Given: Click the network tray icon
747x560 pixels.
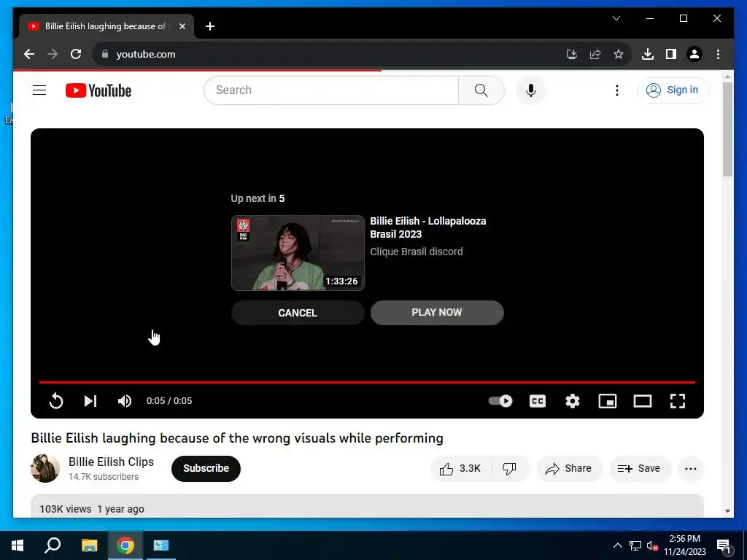Looking at the screenshot, I should coord(635,545).
